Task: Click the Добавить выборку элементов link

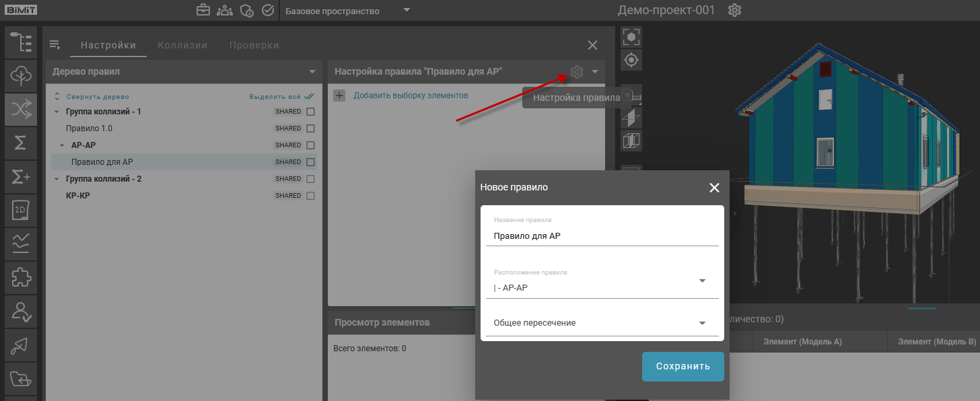Action: 411,96
